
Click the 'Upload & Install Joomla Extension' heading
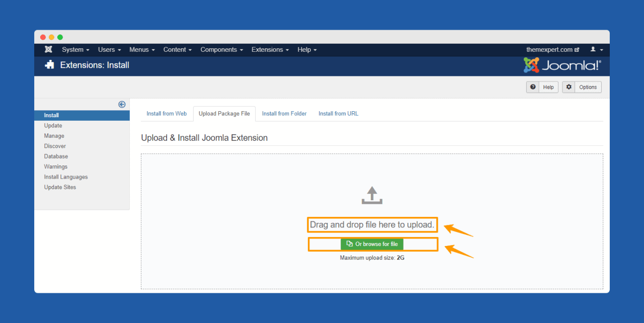pyautogui.click(x=204, y=138)
